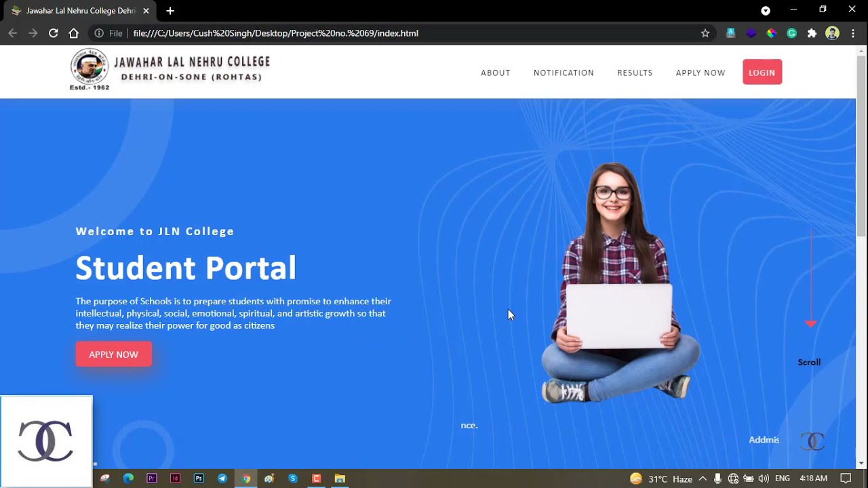Show hidden system tray icons

703,479
